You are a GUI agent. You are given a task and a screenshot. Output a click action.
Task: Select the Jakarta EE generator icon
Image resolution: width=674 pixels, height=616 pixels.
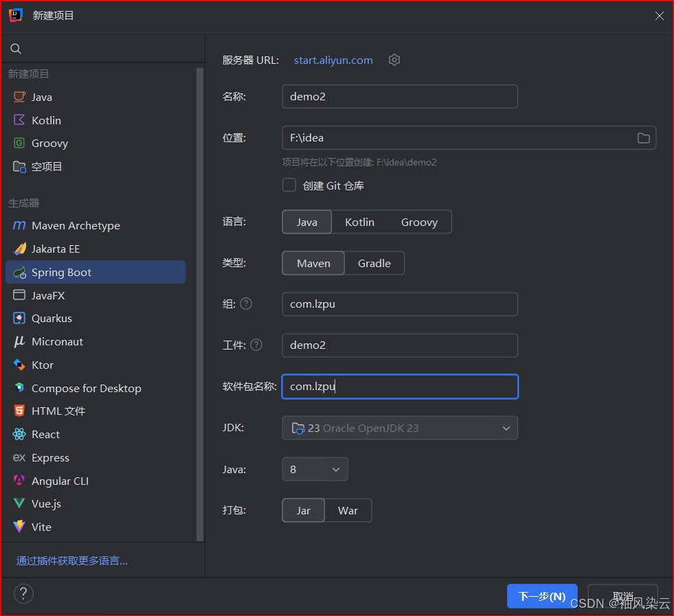pyautogui.click(x=19, y=249)
